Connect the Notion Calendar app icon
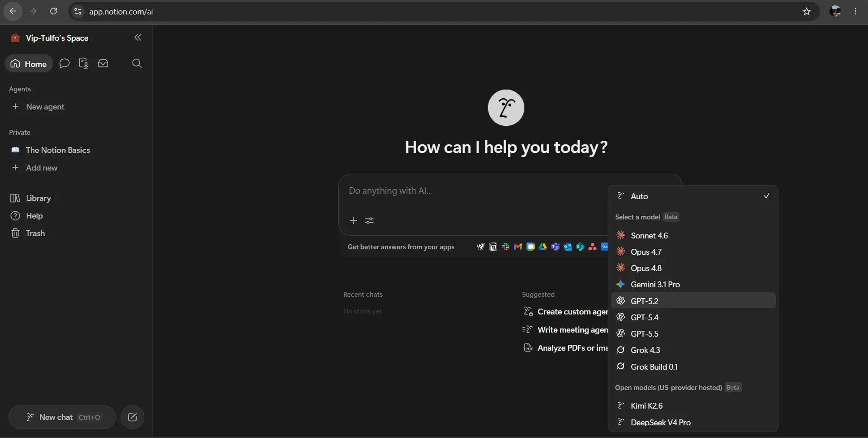The image size is (868, 438). (x=493, y=247)
